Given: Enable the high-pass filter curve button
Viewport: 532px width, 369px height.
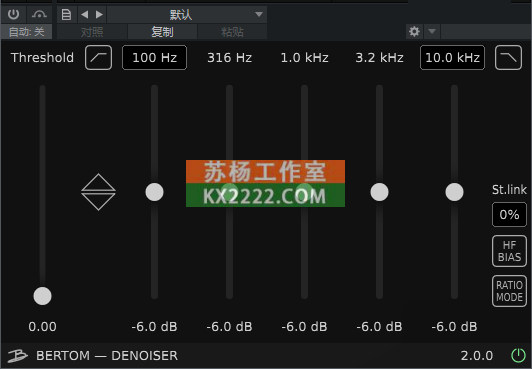Looking at the screenshot, I should (98, 58).
